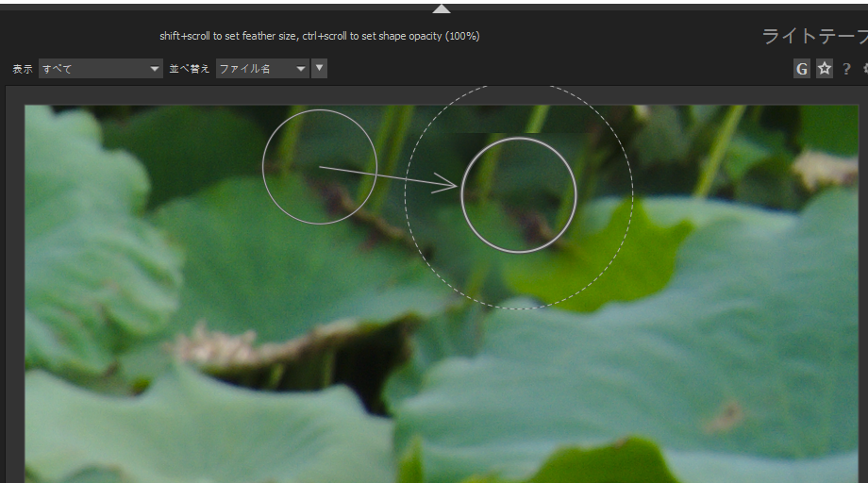Select the solid spot-removal target circle
The image size is (868, 483).
[519, 194]
